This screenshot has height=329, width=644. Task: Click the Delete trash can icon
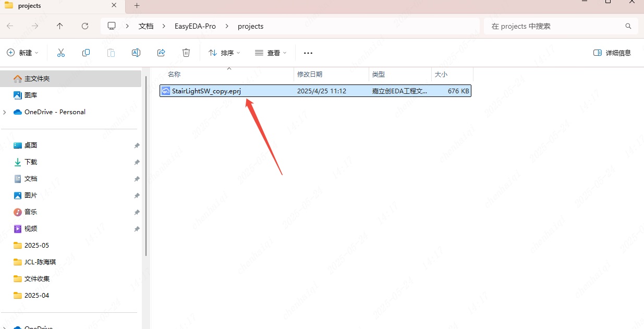click(186, 53)
